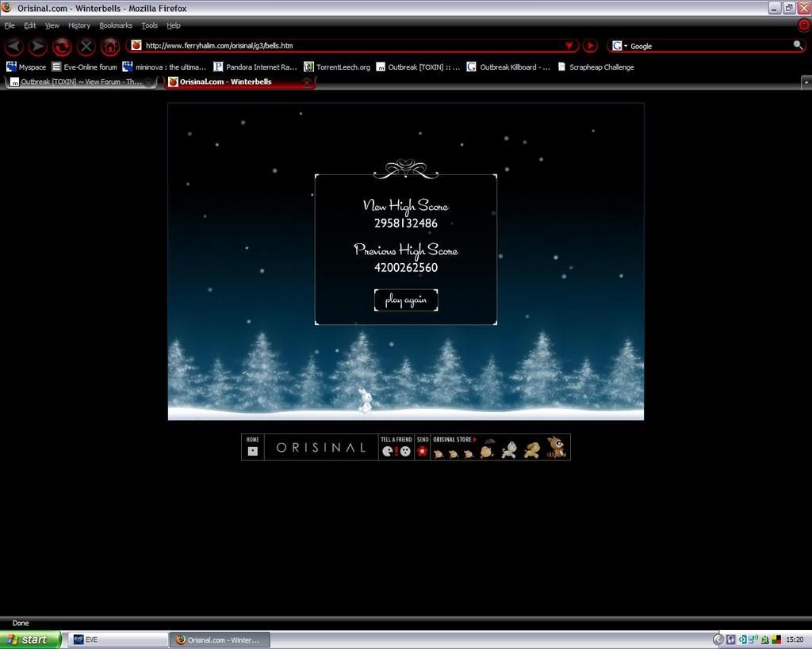Open the Bookmarks menu
The image size is (812, 649).
(x=115, y=25)
